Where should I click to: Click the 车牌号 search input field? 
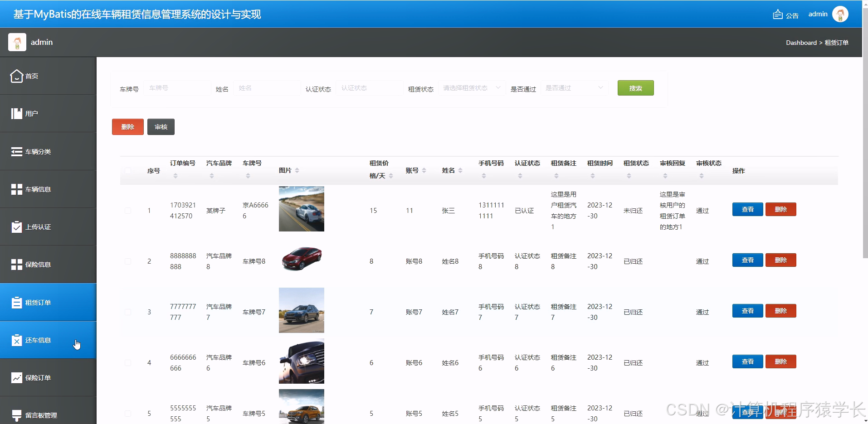tap(177, 88)
